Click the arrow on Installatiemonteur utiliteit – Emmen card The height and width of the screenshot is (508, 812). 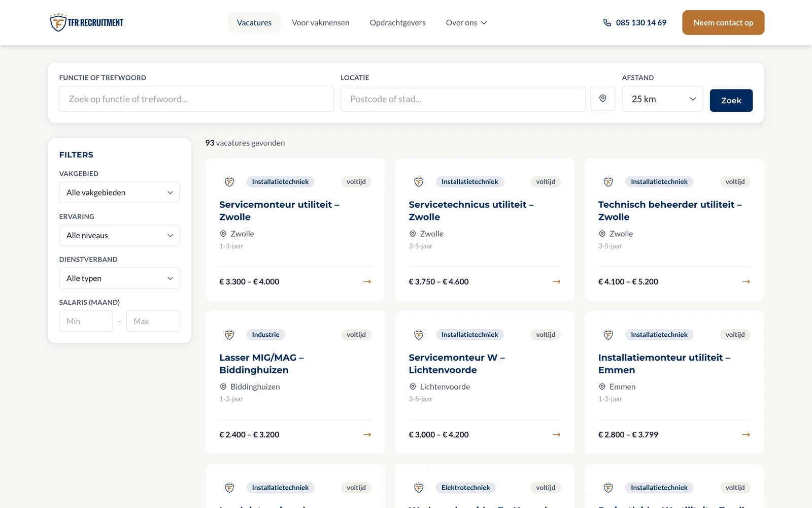point(746,434)
